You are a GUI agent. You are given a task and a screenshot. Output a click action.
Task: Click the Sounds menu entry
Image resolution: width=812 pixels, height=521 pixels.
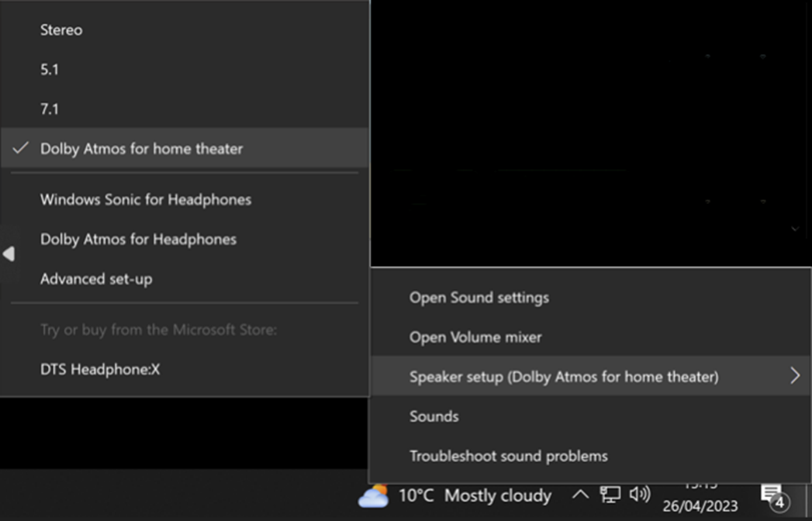pos(434,416)
